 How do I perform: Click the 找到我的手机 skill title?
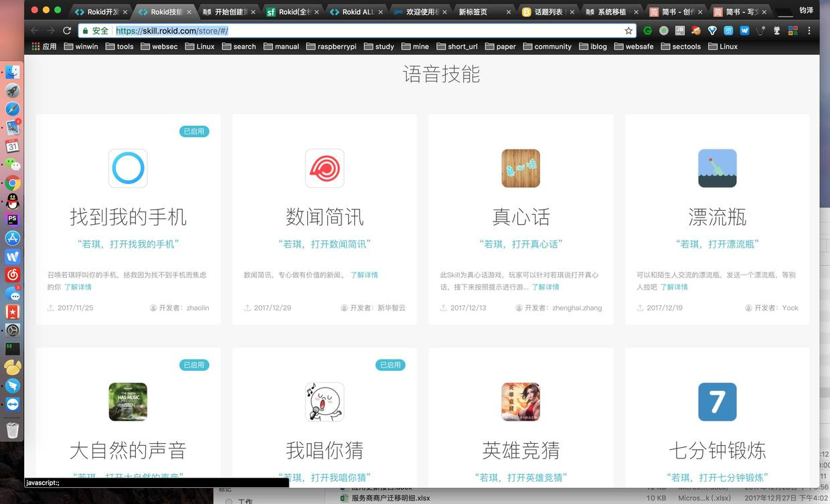[x=128, y=217]
